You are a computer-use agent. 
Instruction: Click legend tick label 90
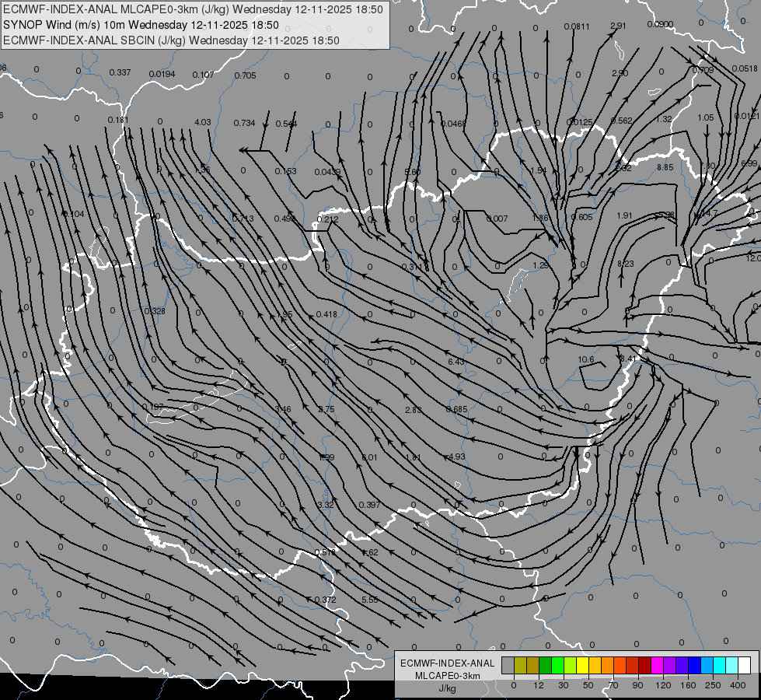pos(637,685)
